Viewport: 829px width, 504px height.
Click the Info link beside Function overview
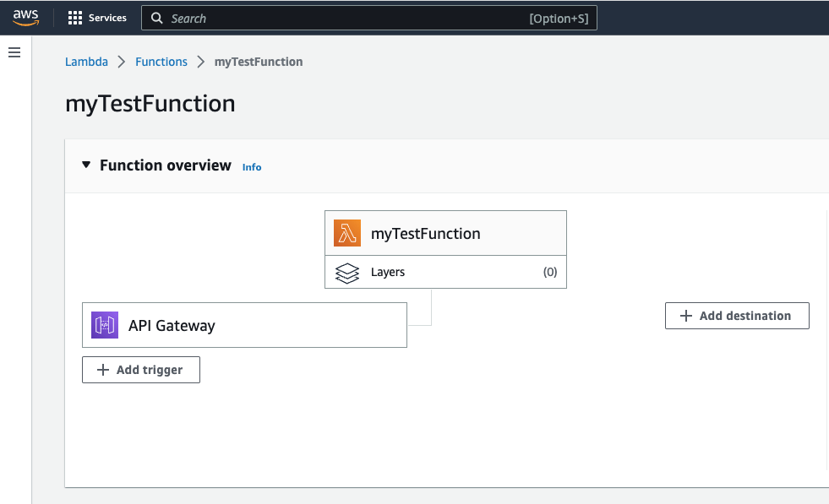coord(251,166)
